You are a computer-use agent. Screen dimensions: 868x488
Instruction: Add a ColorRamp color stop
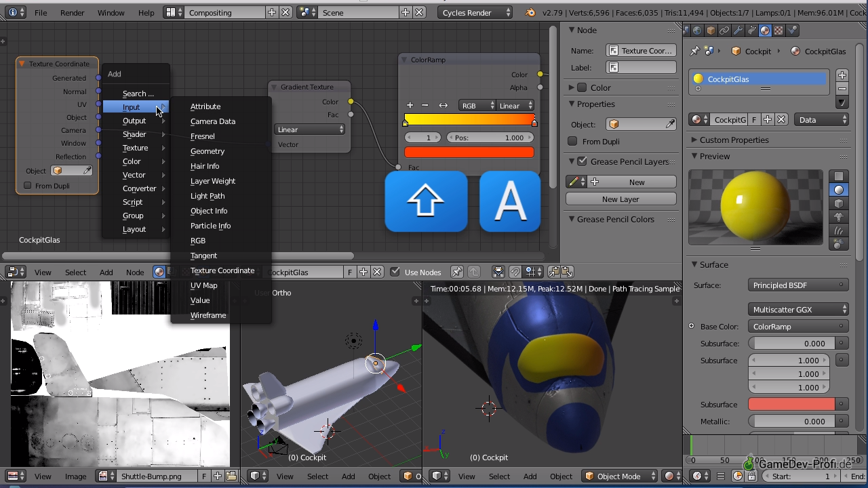410,106
